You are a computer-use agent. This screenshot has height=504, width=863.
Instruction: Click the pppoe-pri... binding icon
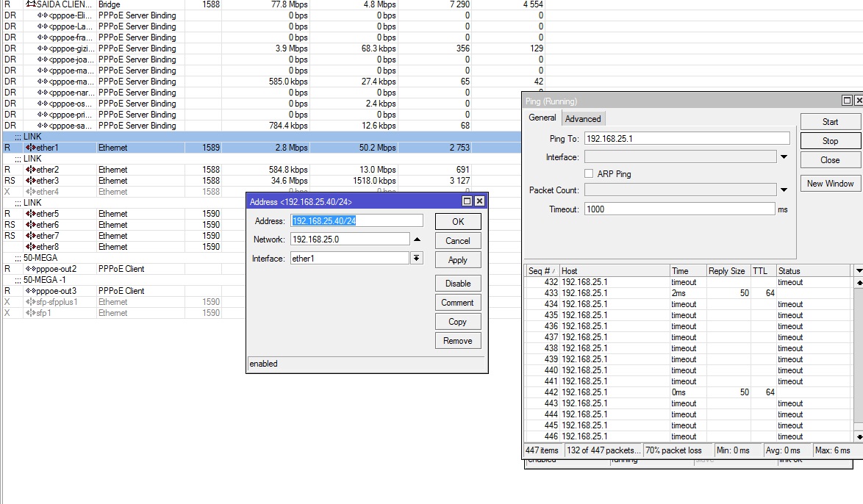click(43, 115)
